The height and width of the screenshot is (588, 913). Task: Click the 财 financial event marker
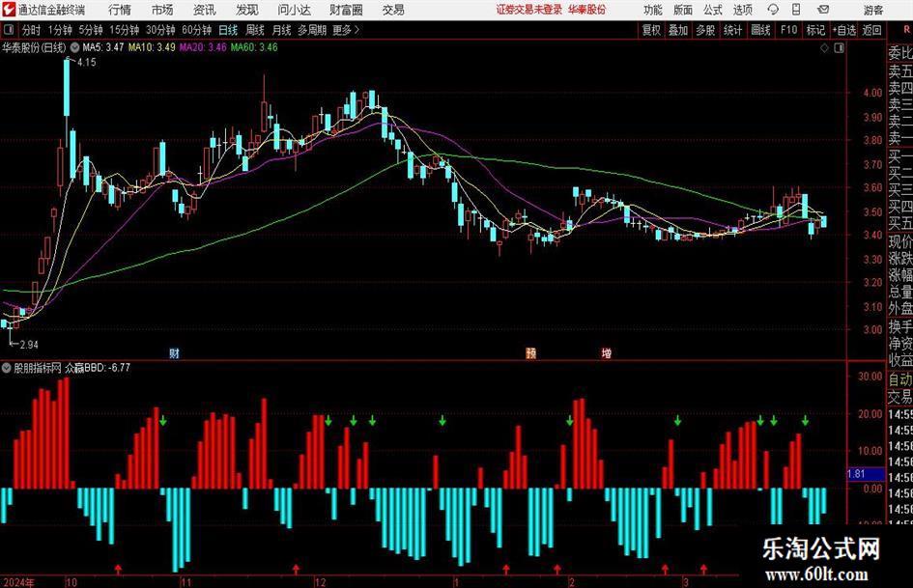coord(174,353)
